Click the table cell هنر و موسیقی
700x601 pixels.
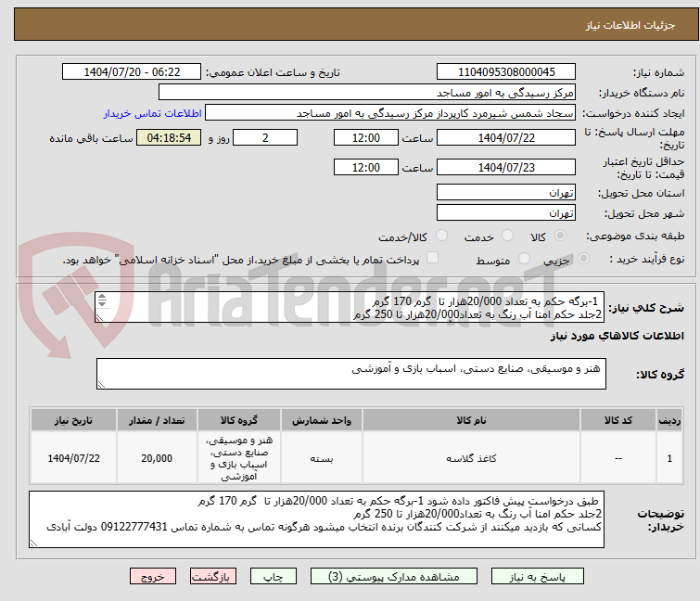[239, 458]
